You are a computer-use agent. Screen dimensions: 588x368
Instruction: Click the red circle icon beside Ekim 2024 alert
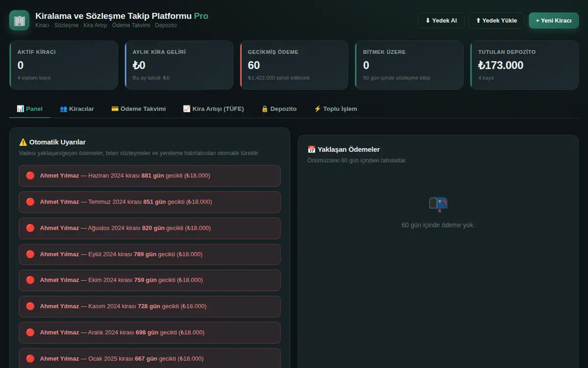point(30,280)
